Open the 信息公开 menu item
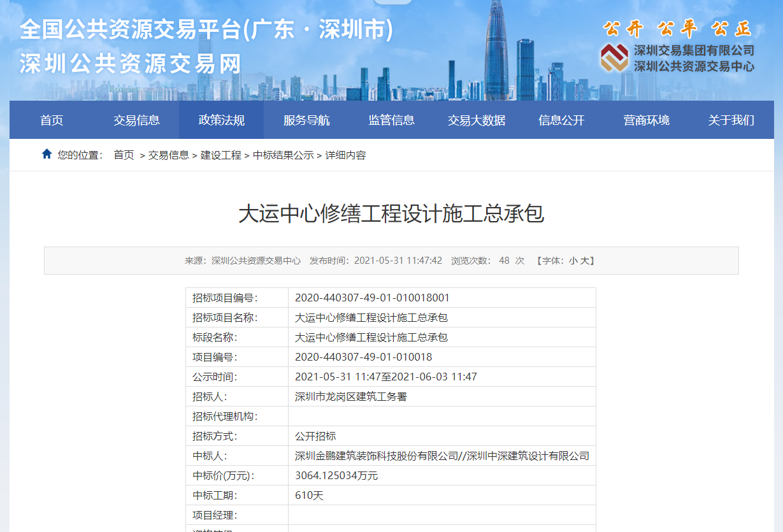Screen dimensions: 783x532 tap(561, 120)
